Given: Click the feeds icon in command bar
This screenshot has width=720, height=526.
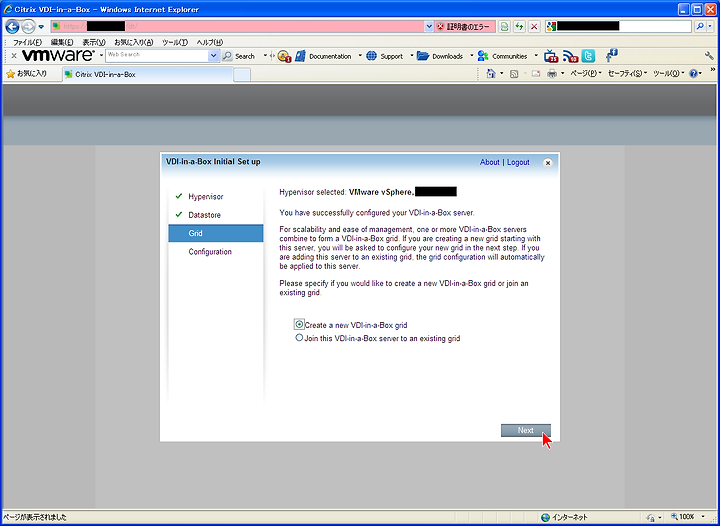Looking at the screenshot, I should (x=514, y=73).
